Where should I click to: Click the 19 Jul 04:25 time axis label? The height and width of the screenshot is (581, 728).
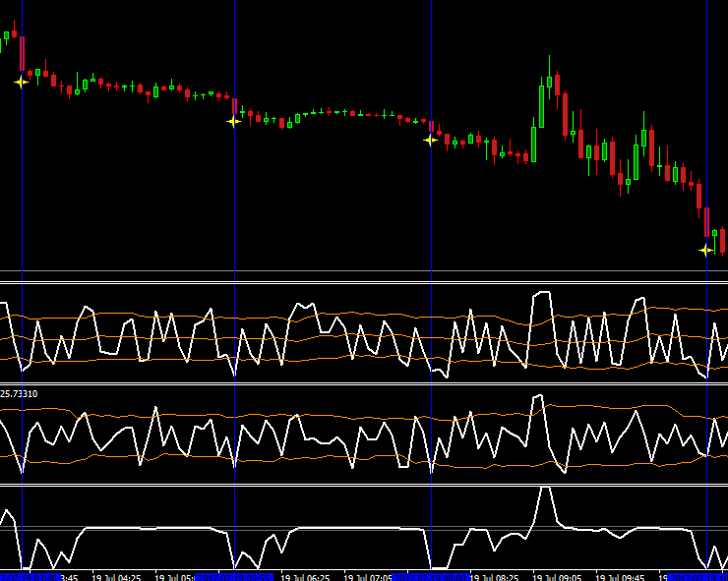[x=116, y=578]
